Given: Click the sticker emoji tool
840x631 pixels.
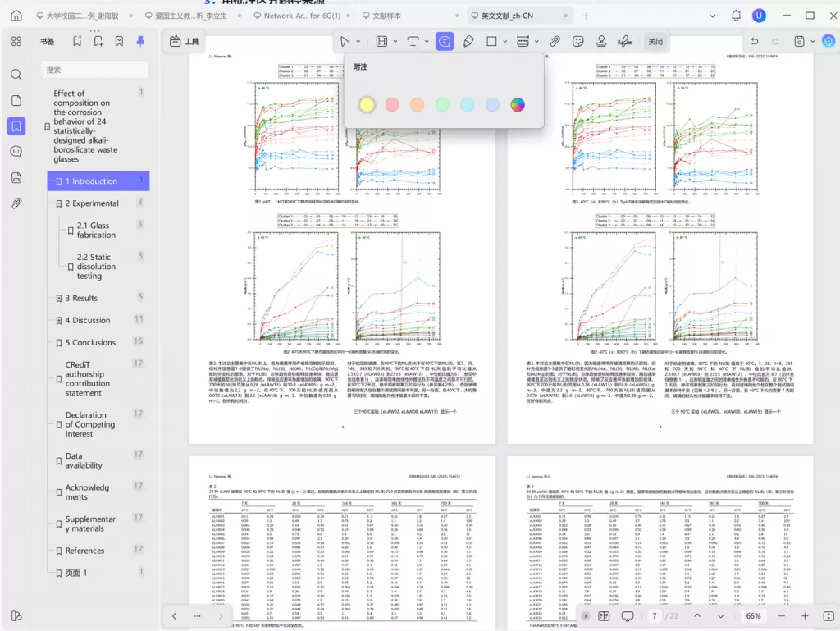Looking at the screenshot, I should (x=578, y=41).
